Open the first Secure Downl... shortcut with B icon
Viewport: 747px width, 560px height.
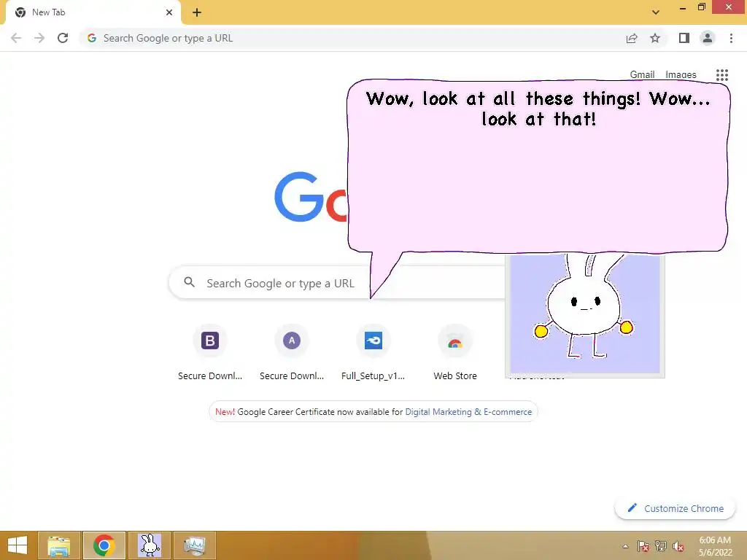click(x=210, y=352)
